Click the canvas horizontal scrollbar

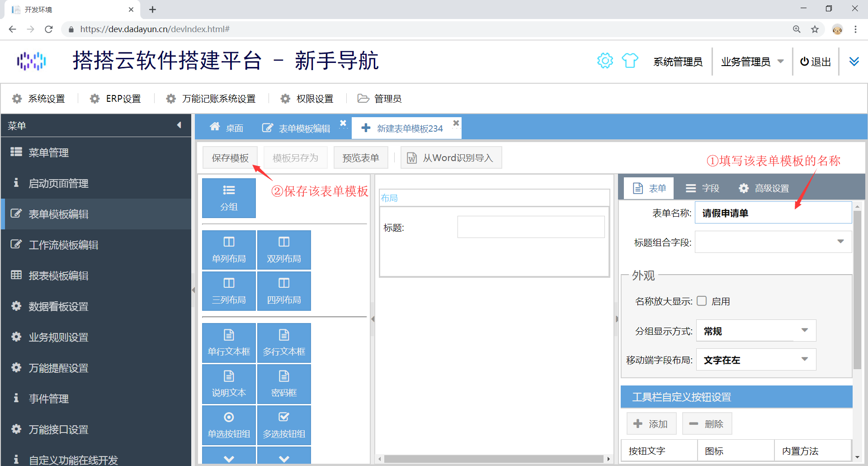point(494,459)
